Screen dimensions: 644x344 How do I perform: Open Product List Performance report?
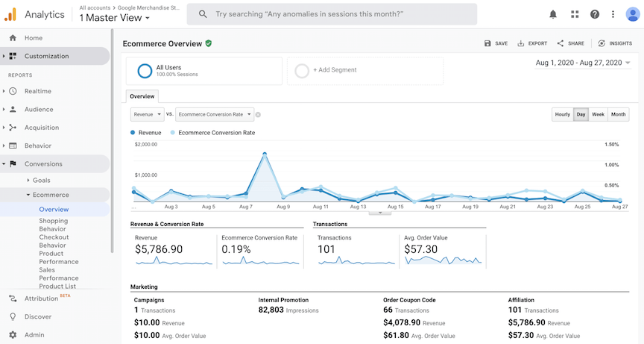tap(57, 286)
